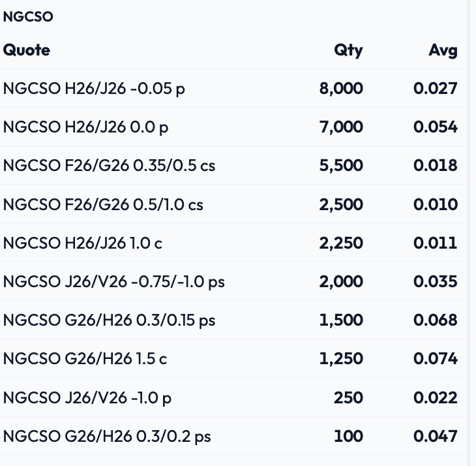Select the NGCSO H26/J26 -0.05 p row

[233, 88]
